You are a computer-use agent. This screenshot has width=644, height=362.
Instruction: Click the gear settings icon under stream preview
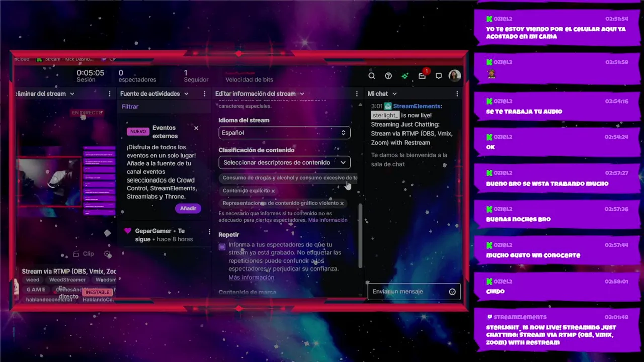click(x=107, y=254)
